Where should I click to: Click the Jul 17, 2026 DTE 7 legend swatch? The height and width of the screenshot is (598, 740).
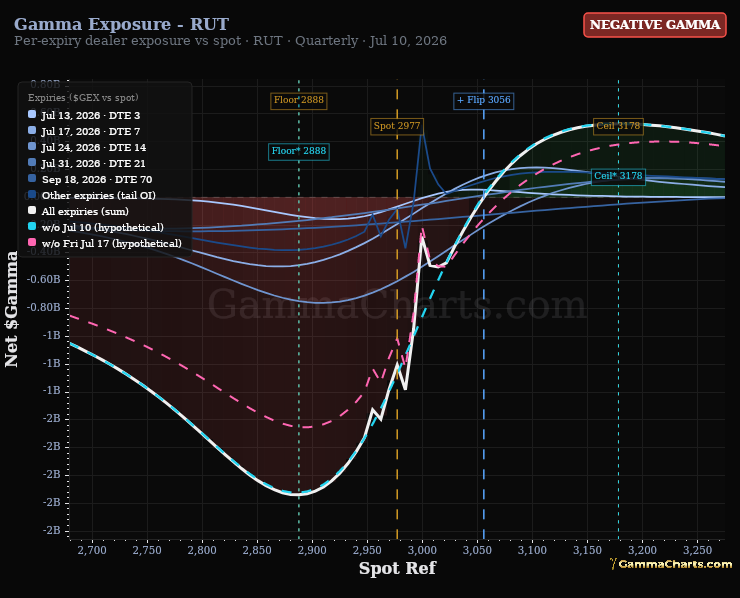point(32,130)
